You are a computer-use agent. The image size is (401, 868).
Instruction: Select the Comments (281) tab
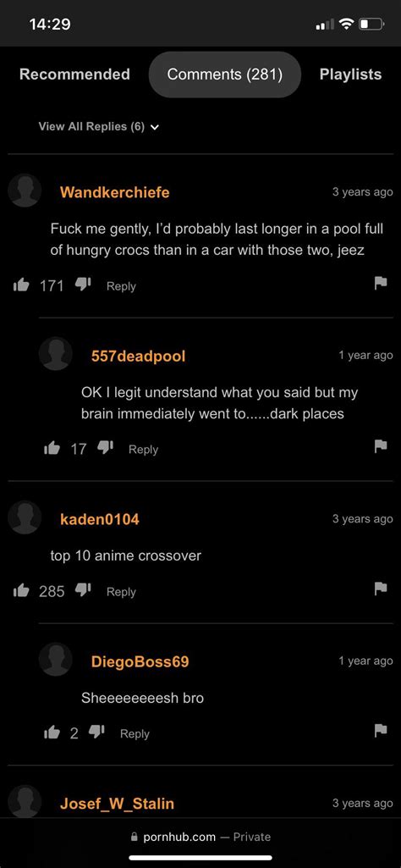click(224, 75)
